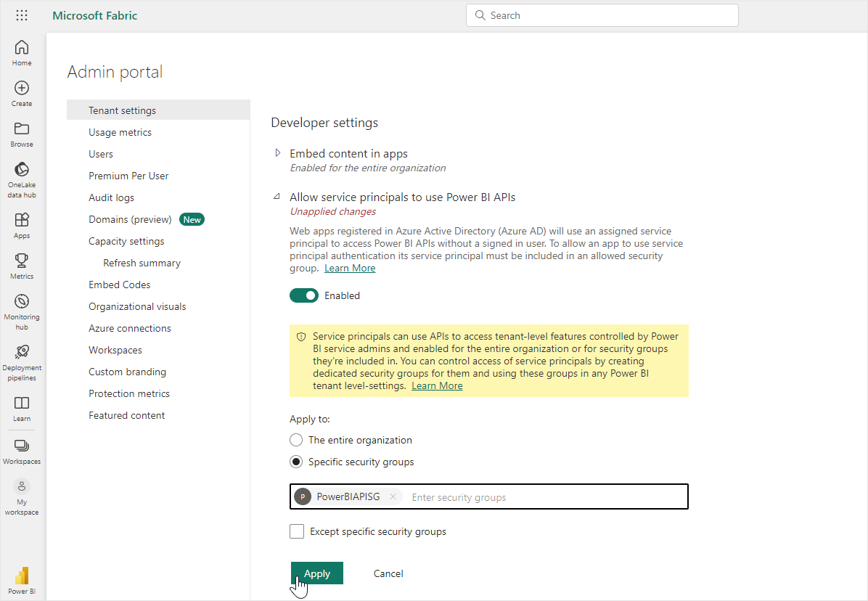
Task: Turn off the Enabled toggle switch
Action: (304, 295)
